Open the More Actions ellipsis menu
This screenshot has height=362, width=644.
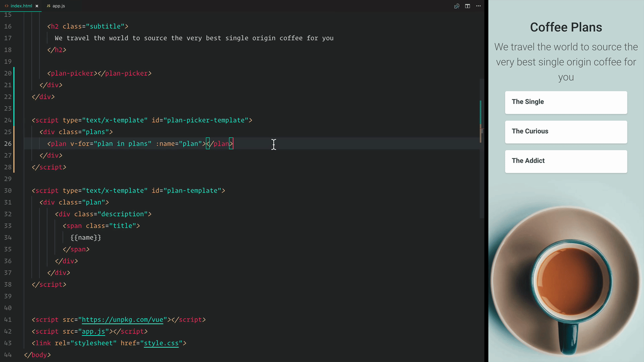(x=478, y=6)
